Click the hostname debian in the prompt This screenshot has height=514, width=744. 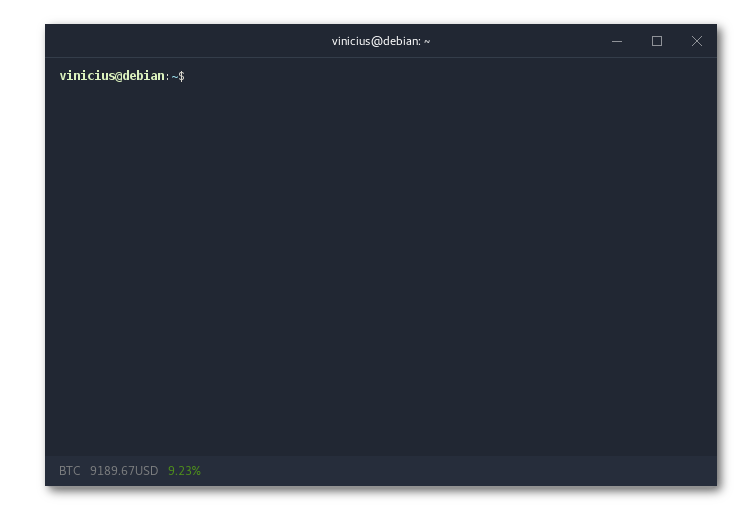[143, 76]
